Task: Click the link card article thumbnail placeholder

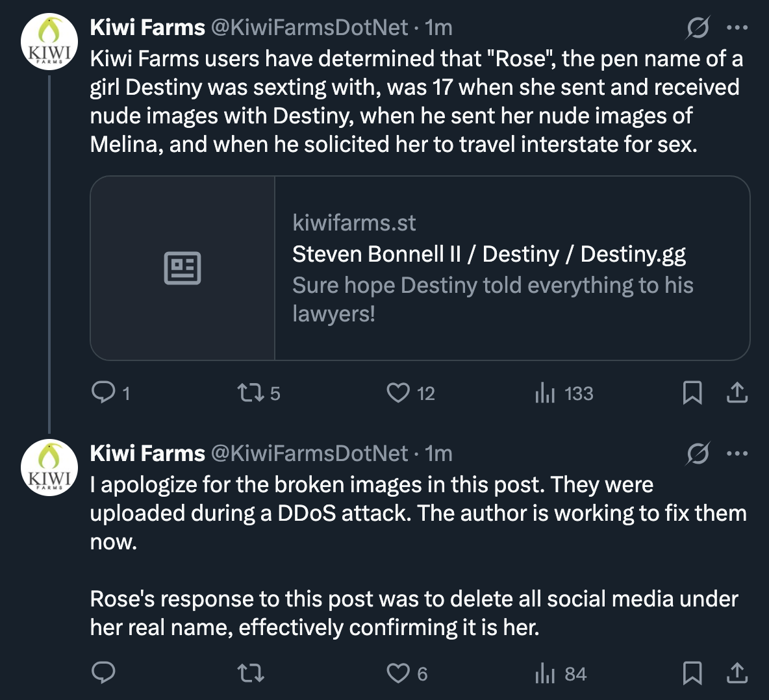Action: click(x=183, y=268)
